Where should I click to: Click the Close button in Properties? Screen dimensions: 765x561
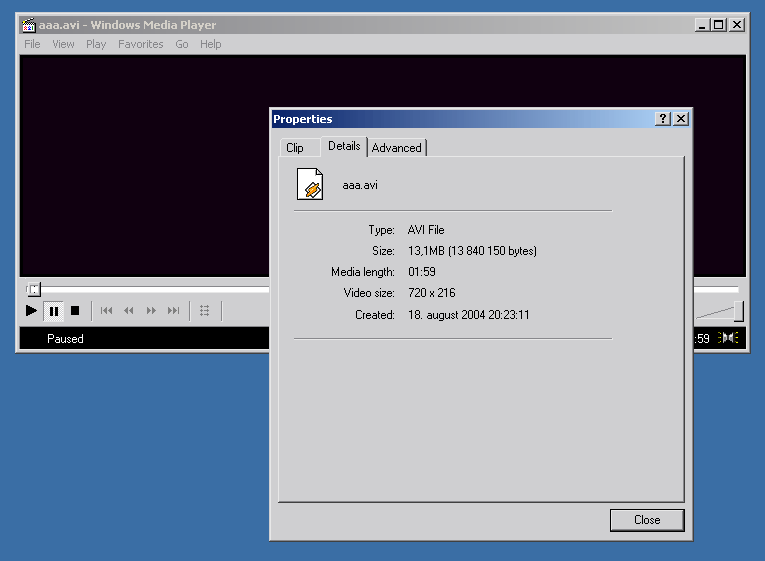pyautogui.click(x=647, y=520)
